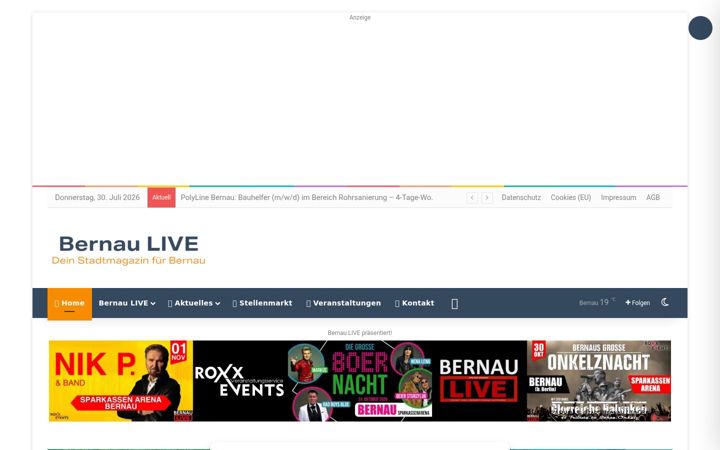Open the Kontakt menu item
The width and height of the screenshot is (720, 450).
(x=414, y=303)
